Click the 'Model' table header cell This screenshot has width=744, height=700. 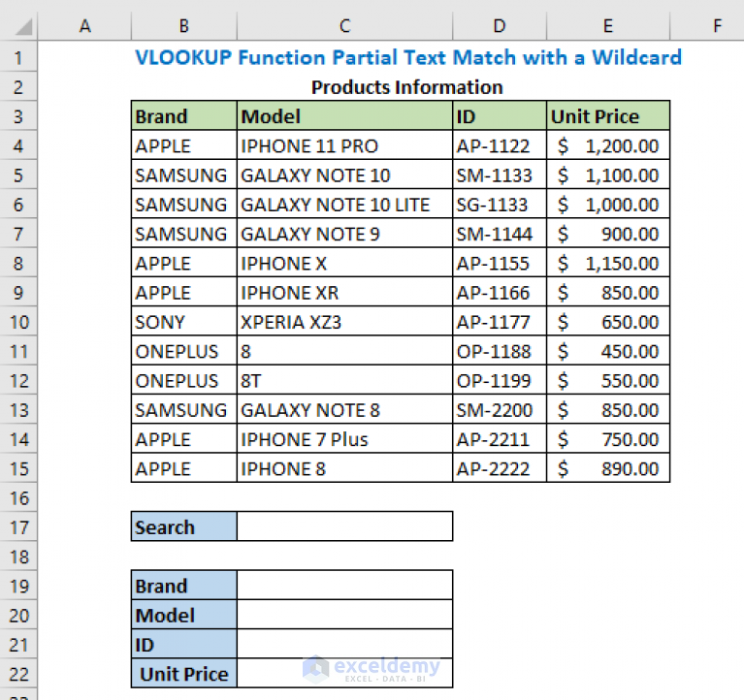(x=345, y=115)
